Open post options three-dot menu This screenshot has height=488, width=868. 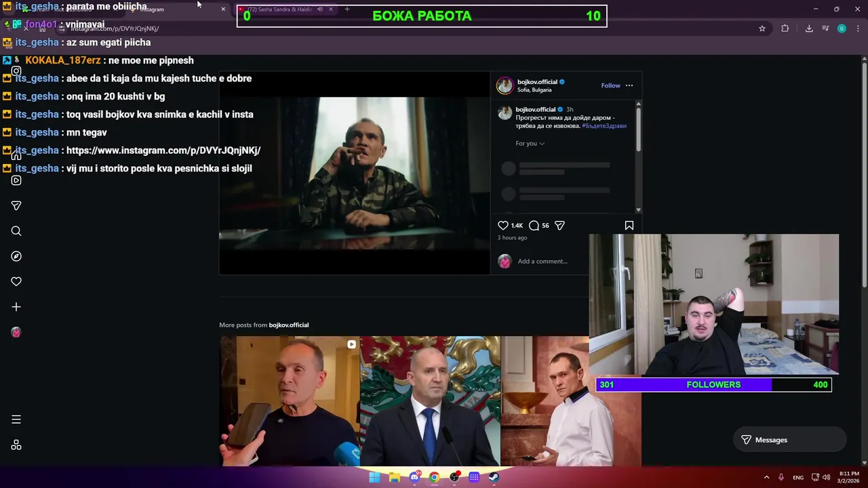(629, 85)
